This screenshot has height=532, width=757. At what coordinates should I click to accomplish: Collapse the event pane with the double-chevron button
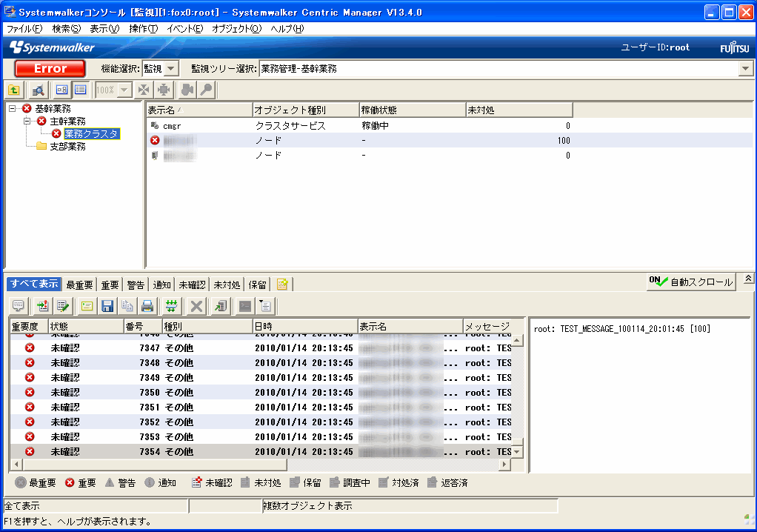[x=748, y=279]
